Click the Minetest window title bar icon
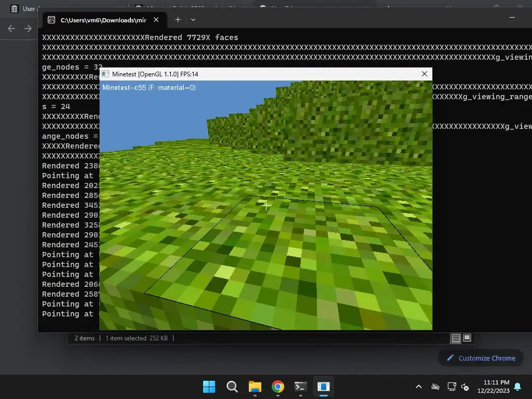Screen dimensions: 532x399 click(105, 74)
